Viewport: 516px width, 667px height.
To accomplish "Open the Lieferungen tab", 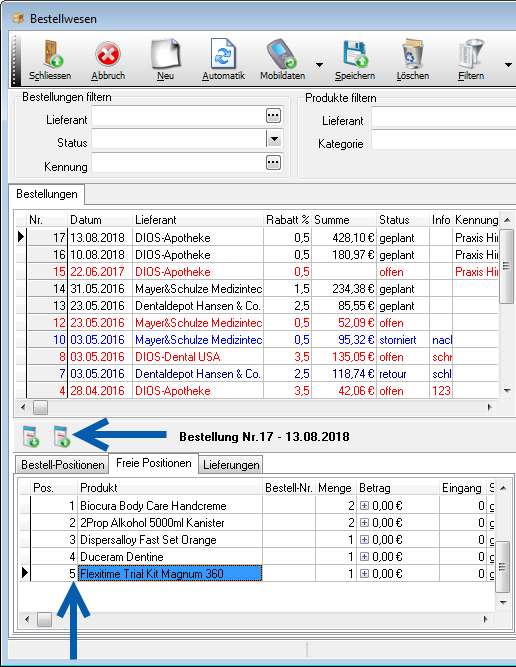I will point(231,465).
